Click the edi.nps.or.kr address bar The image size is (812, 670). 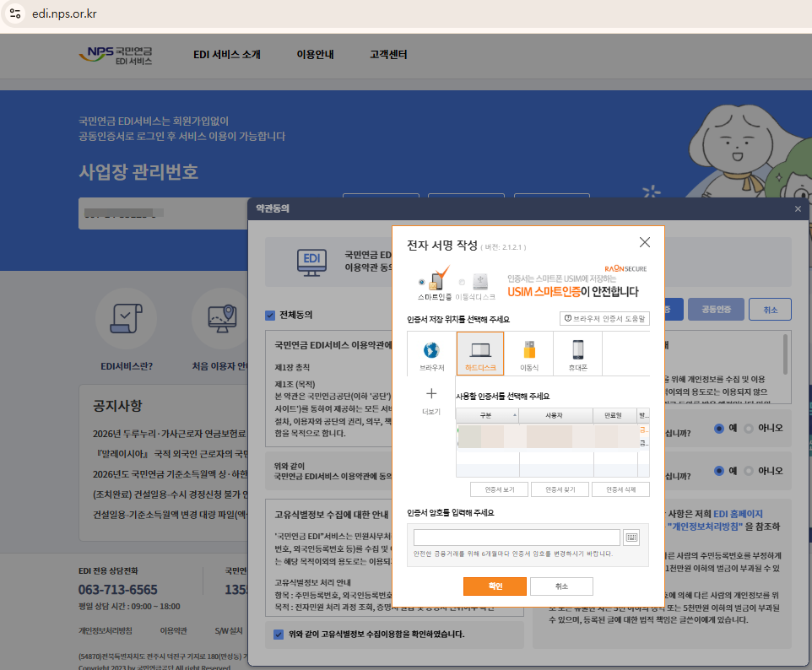(x=64, y=14)
